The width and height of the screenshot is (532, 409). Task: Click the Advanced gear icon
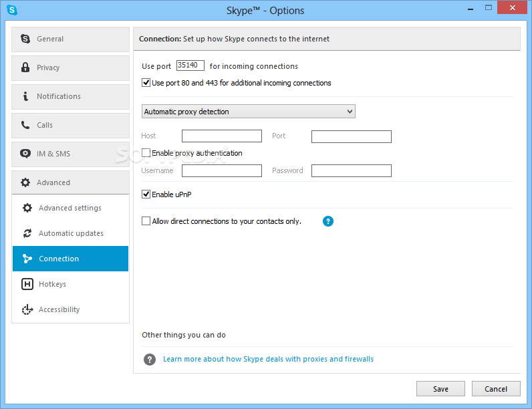(x=25, y=182)
